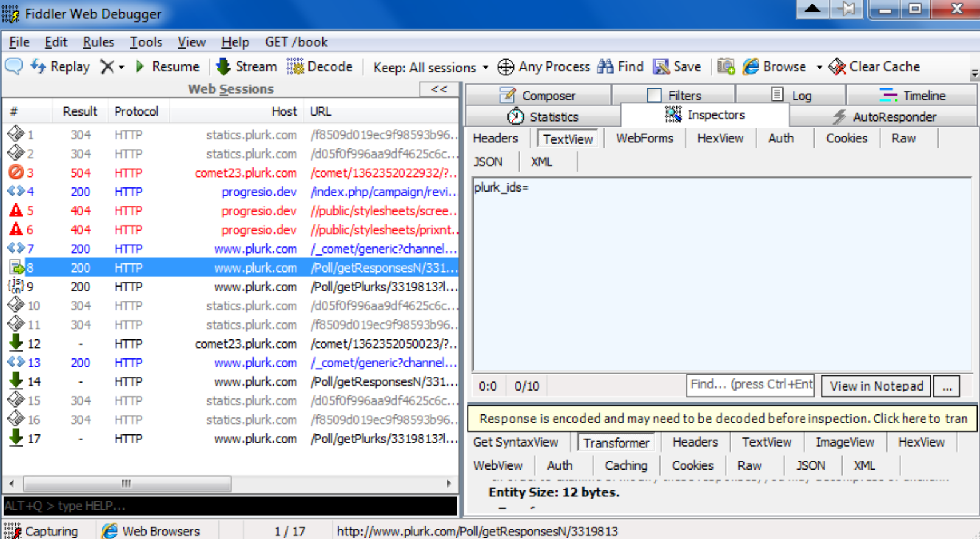Clear the browser cache

(x=875, y=66)
